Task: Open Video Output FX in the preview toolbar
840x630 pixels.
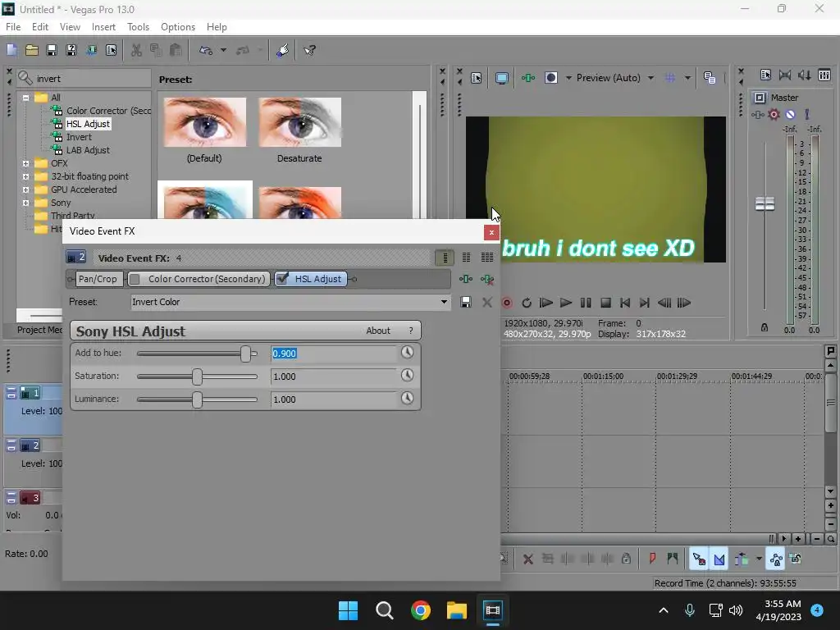Action: (528, 78)
